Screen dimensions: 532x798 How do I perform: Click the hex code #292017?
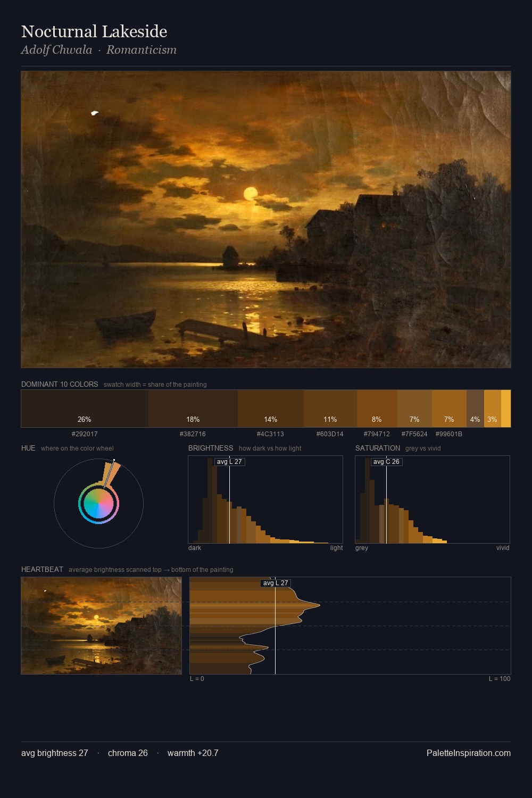coord(85,434)
